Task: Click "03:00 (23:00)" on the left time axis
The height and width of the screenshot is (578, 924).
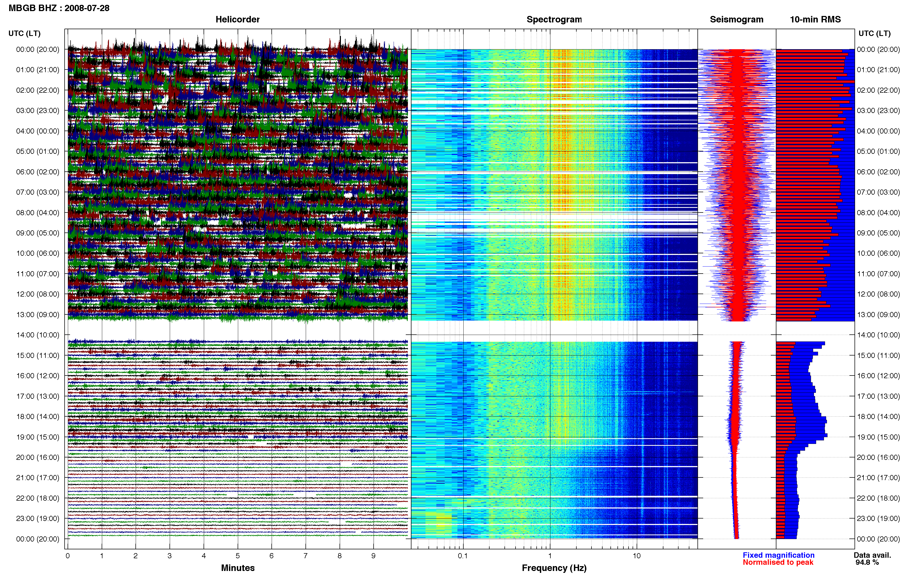Action: [38, 111]
